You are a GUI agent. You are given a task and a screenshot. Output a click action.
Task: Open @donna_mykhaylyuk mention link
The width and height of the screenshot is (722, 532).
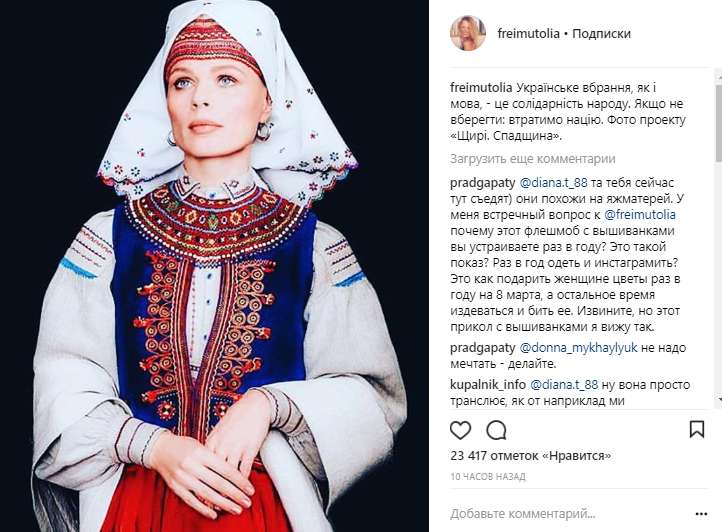(x=578, y=348)
